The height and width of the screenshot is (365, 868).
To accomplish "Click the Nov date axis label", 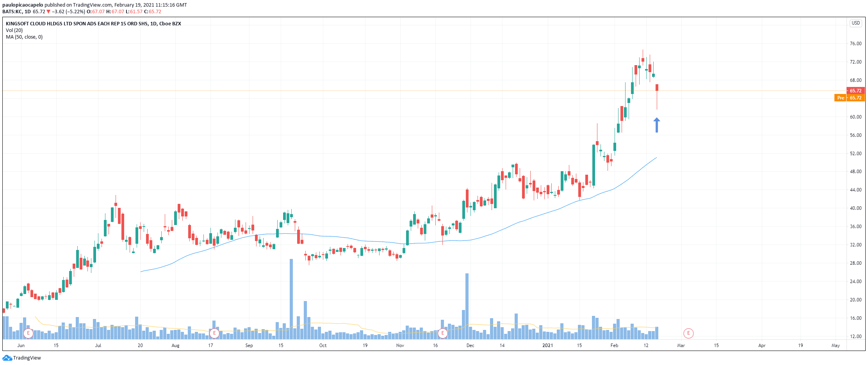I will [400, 346].
